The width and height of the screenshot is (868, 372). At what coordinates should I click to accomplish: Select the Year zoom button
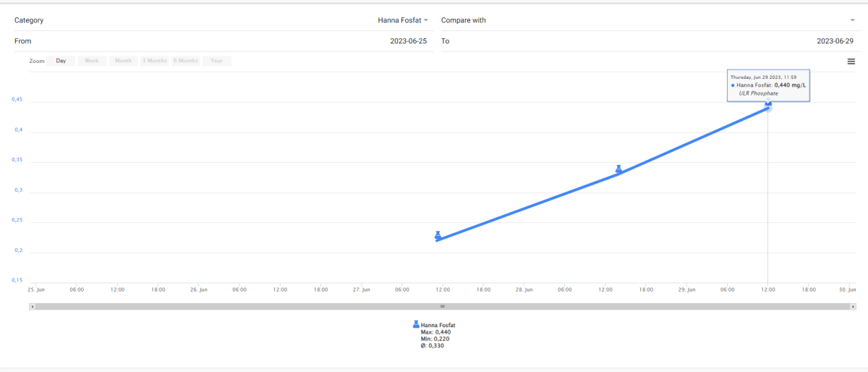(x=216, y=61)
